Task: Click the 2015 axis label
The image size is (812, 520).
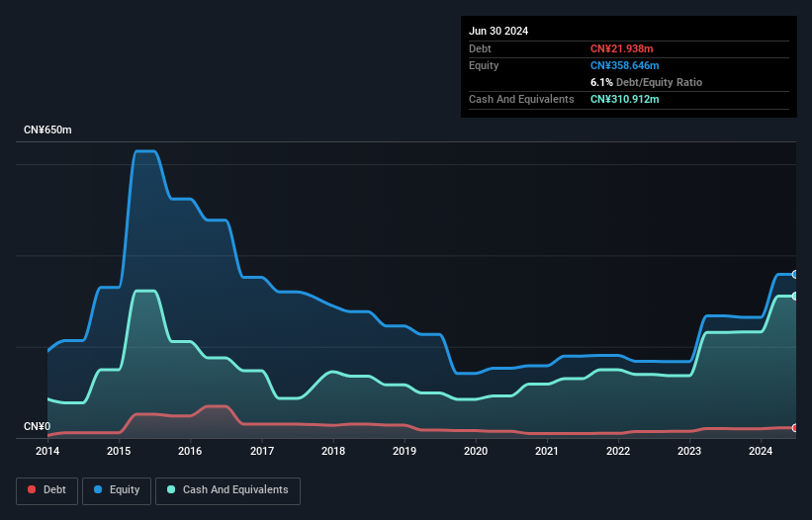Action: tap(119, 451)
